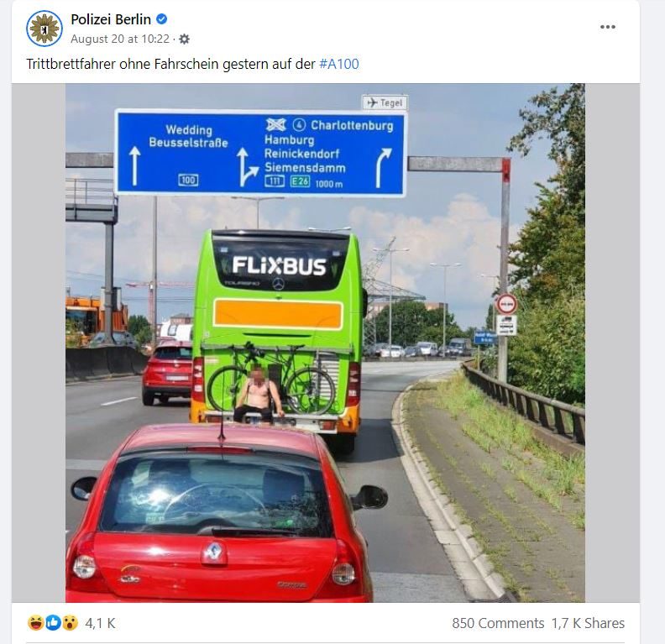The height and width of the screenshot is (644, 665).
Task: View the 850 Comments list
Action: tap(498, 623)
